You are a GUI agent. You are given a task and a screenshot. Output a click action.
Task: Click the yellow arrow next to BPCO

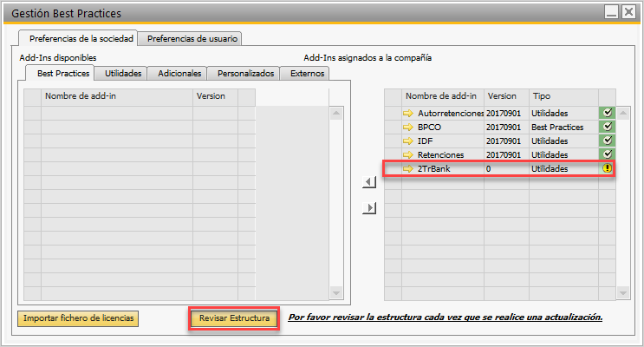click(409, 127)
